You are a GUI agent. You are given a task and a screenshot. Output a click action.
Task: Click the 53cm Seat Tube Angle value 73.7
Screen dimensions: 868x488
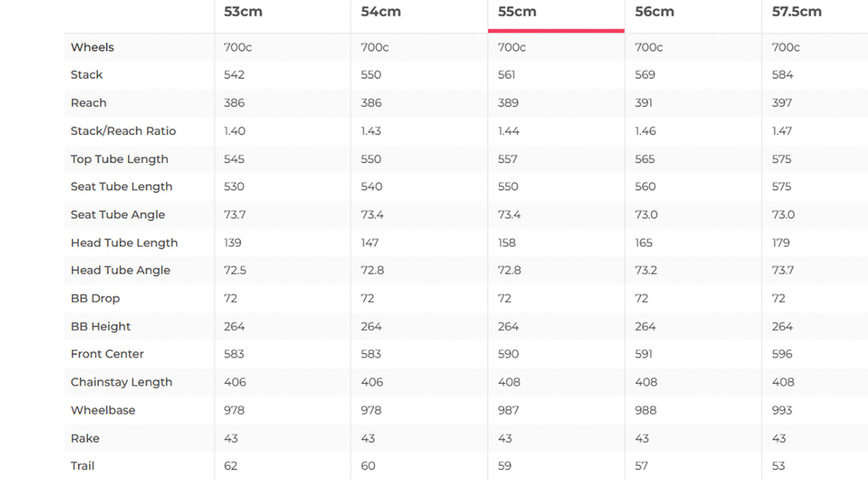click(234, 214)
